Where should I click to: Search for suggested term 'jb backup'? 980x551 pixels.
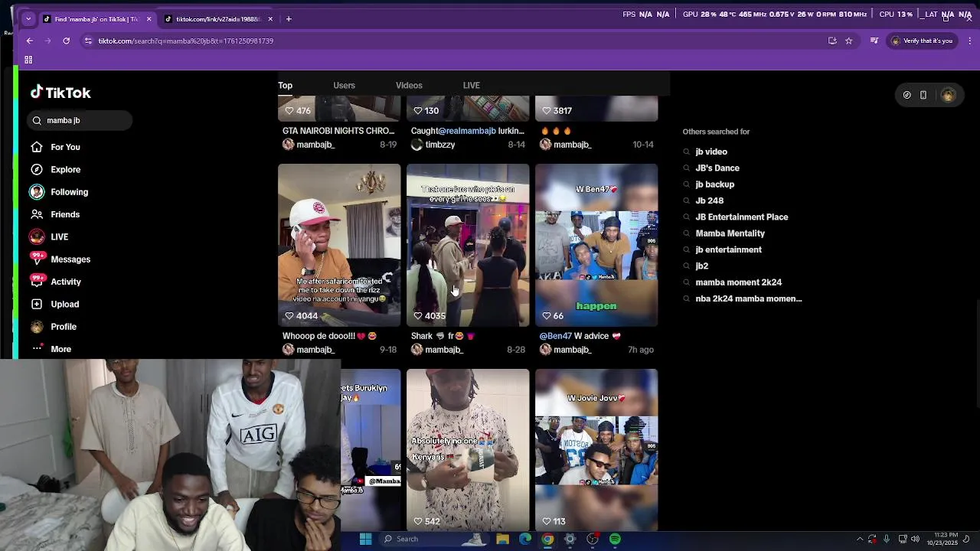pyautogui.click(x=714, y=184)
